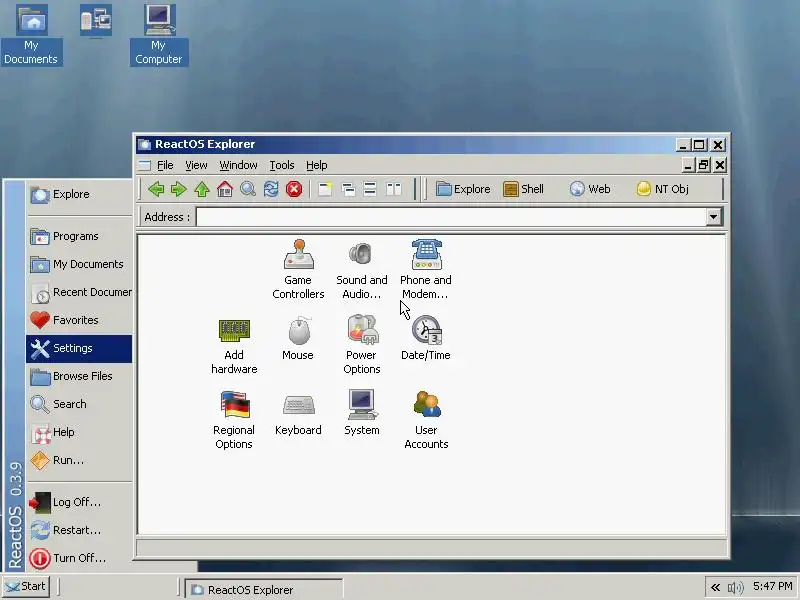Image resolution: width=800 pixels, height=600 pixels.
Task: Click the green Up arrow in toolbar
Action: click(x=202, y=189)
